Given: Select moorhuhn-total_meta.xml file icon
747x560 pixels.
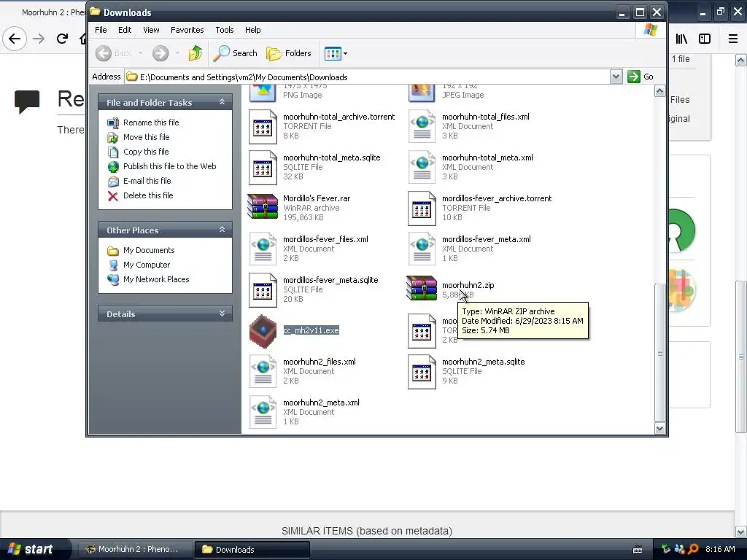Looking at the screenshot, I should click(422, 168).
